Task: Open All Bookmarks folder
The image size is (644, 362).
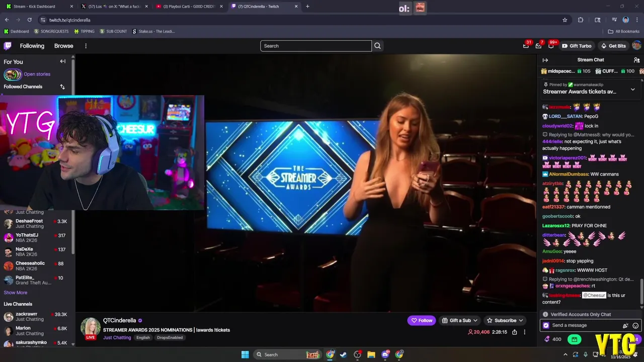Action: (624, 31)
